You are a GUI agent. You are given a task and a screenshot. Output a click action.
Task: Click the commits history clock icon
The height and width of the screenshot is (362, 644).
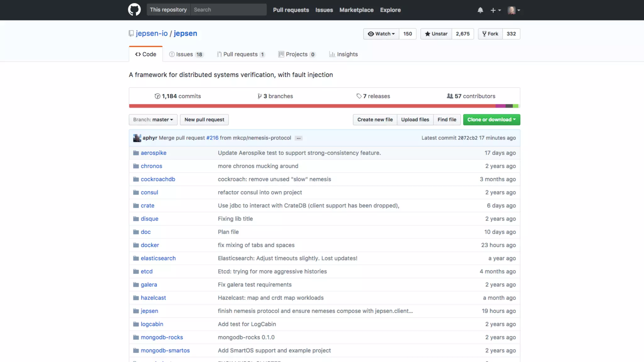point(157,96)
